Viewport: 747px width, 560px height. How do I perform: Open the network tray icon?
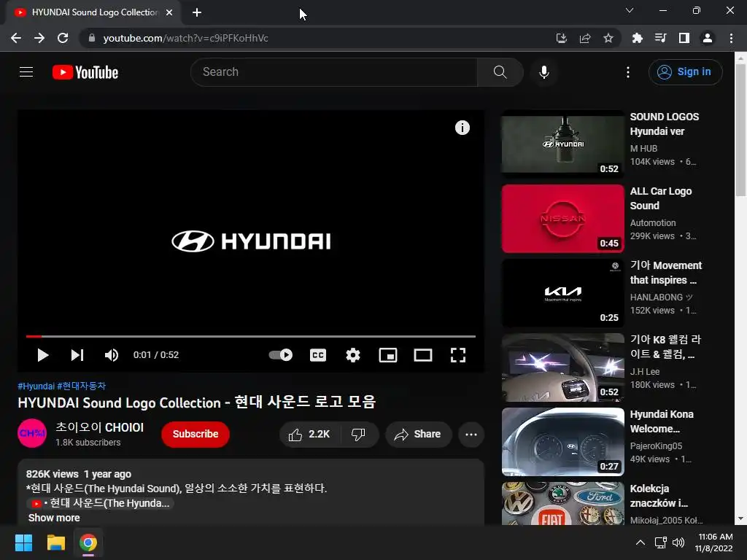coord(660,542)
